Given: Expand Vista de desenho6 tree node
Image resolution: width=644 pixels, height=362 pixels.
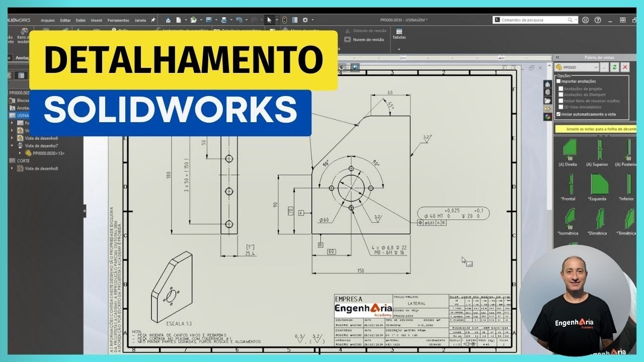Looking at the screenshot, I should point(12,138).
